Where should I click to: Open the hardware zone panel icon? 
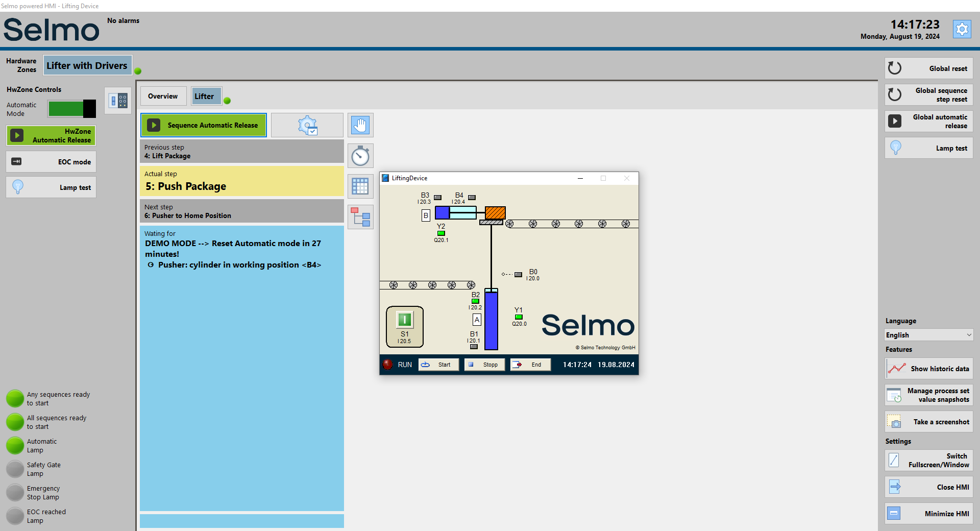[118, 101]
